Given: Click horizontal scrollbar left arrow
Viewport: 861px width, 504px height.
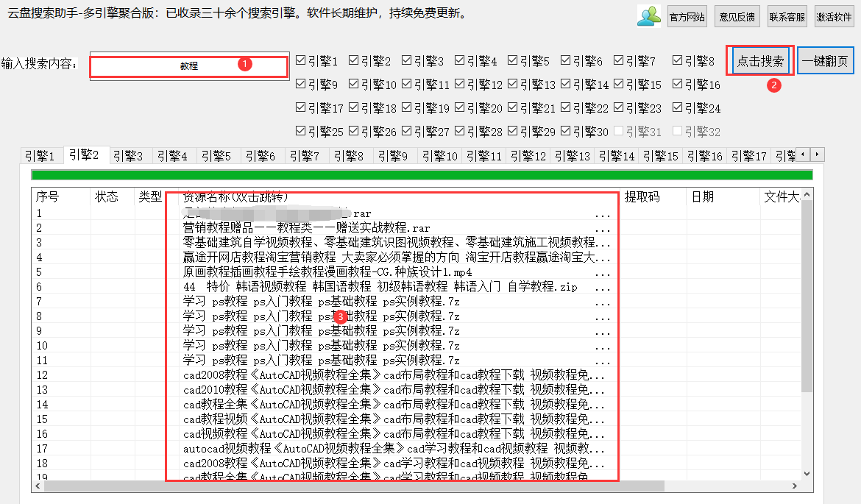Looking at the screenshot, I should (38, 486).
